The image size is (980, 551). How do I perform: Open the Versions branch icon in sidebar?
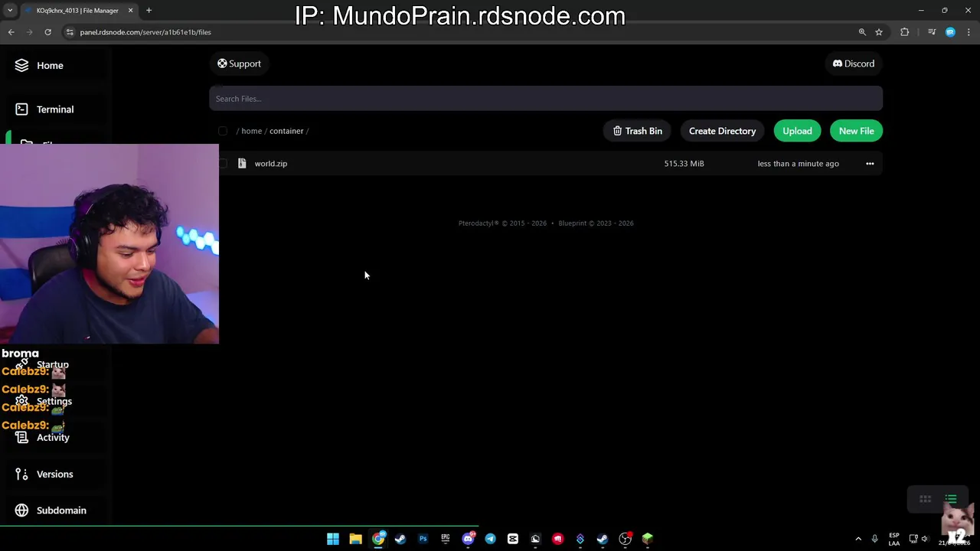click(21, 474)
